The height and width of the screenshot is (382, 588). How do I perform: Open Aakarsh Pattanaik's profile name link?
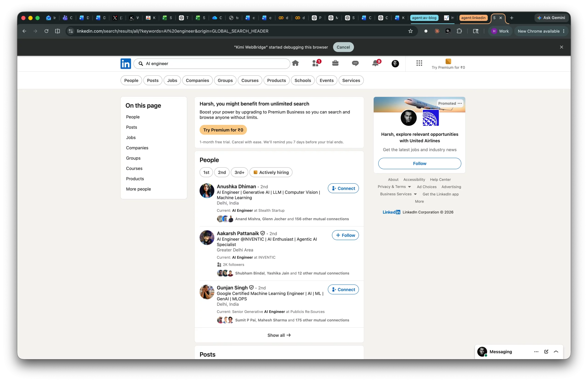(x=238, y=233)
